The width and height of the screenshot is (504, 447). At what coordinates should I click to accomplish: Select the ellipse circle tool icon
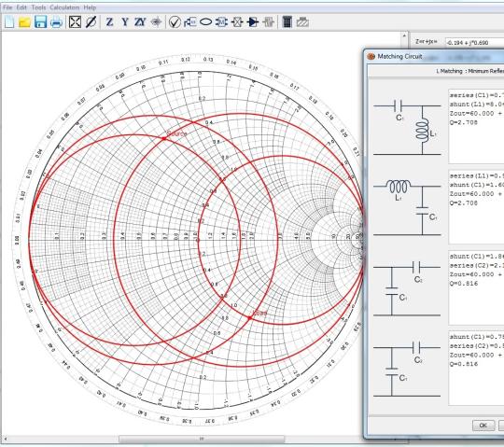pos(205,22)
